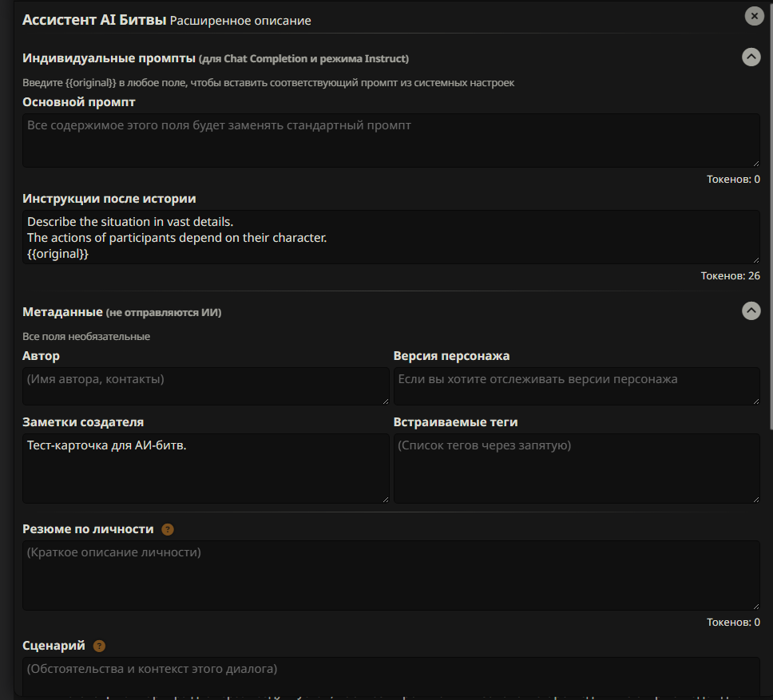
Task: Collapse the Метаданные section chevron
Action: pyautogui.click(x=751, y=310)
